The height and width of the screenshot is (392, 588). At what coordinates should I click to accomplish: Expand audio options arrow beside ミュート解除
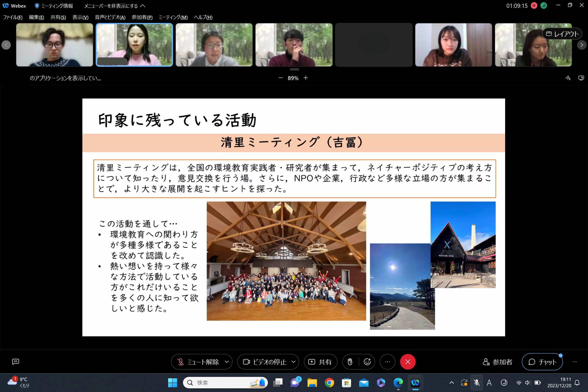point(227,362)
